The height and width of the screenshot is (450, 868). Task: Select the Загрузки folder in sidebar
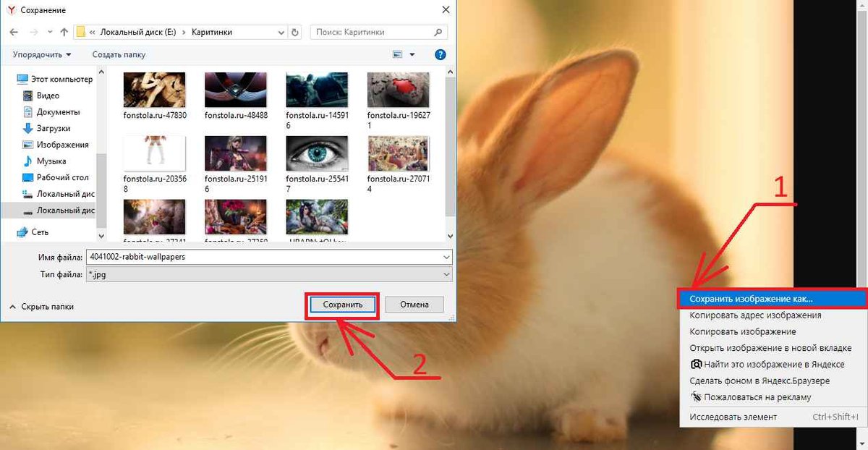point(53,128)
